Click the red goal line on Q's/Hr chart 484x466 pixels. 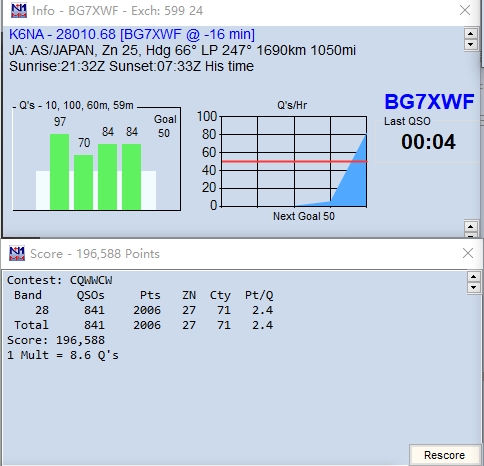[295, 162]
